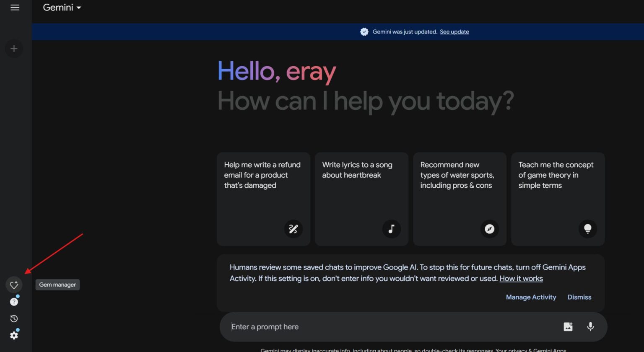Open the image upload icon in prompt bar

(568, 326)
